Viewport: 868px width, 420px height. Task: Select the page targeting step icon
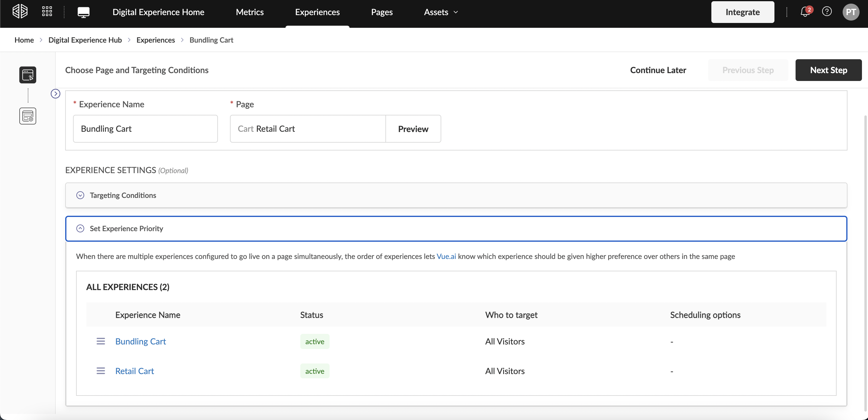(x=28, y=75)
